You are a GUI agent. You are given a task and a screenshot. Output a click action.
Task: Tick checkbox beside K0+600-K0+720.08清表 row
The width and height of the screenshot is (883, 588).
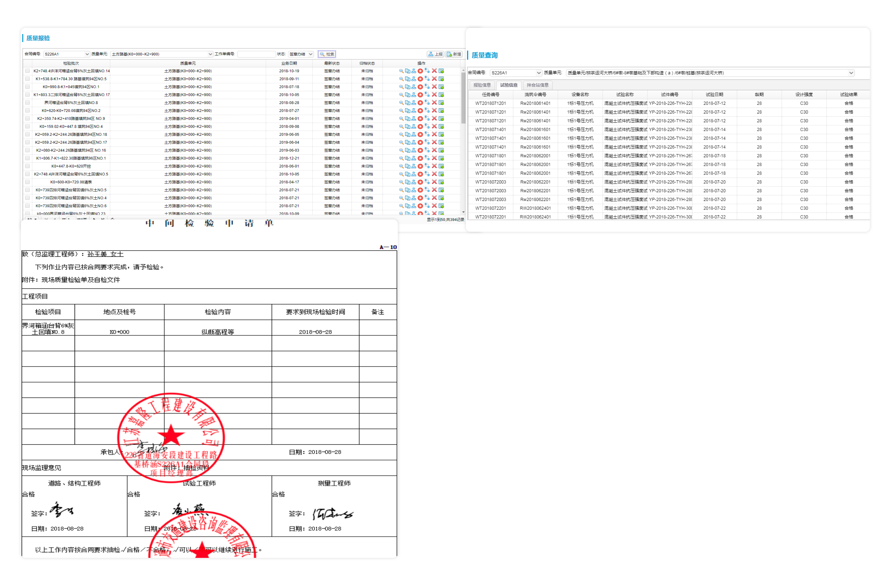click(27, 182)
